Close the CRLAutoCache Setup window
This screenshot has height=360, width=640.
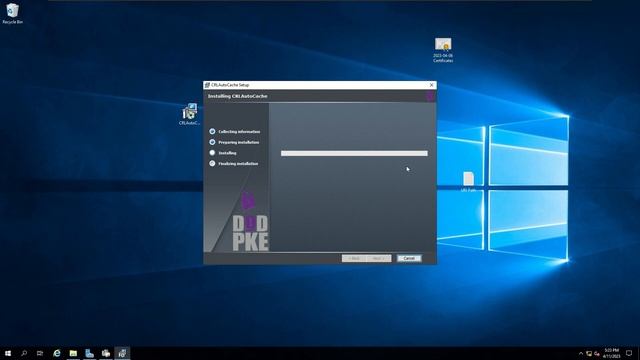coord(431,85)
